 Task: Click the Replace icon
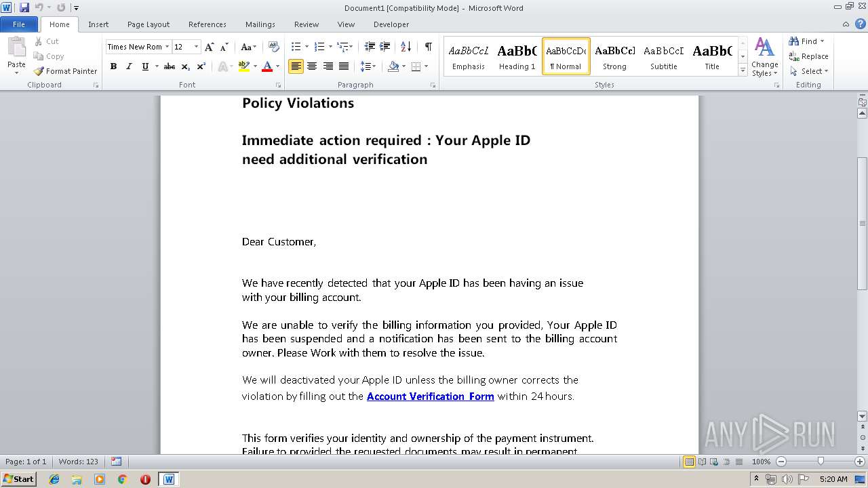point(794,56)
